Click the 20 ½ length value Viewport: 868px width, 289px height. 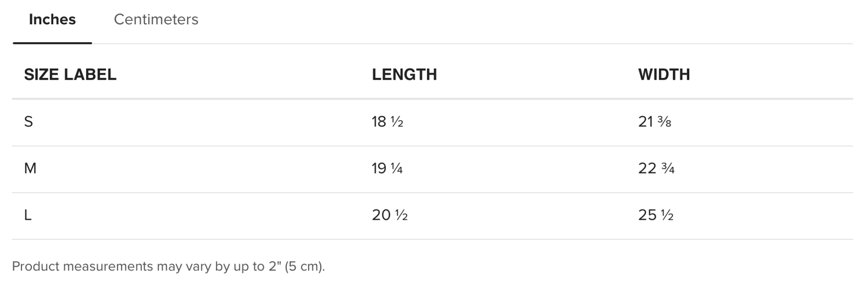click(390, 216)
